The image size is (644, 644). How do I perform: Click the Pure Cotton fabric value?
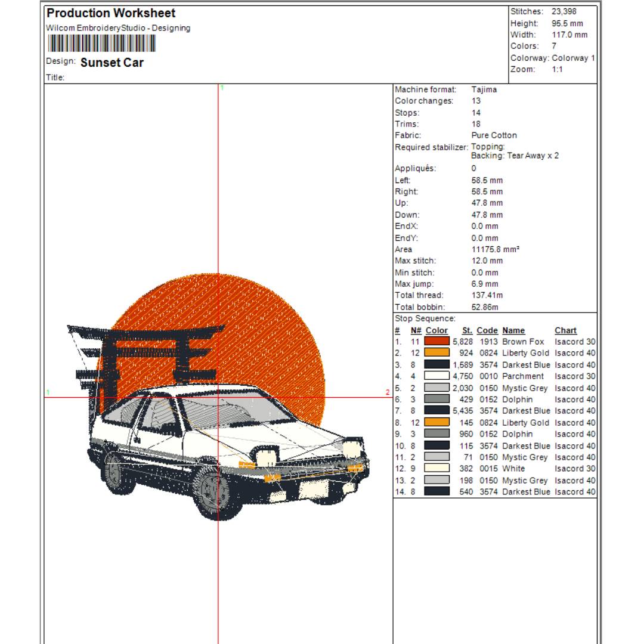coord(494,135)
